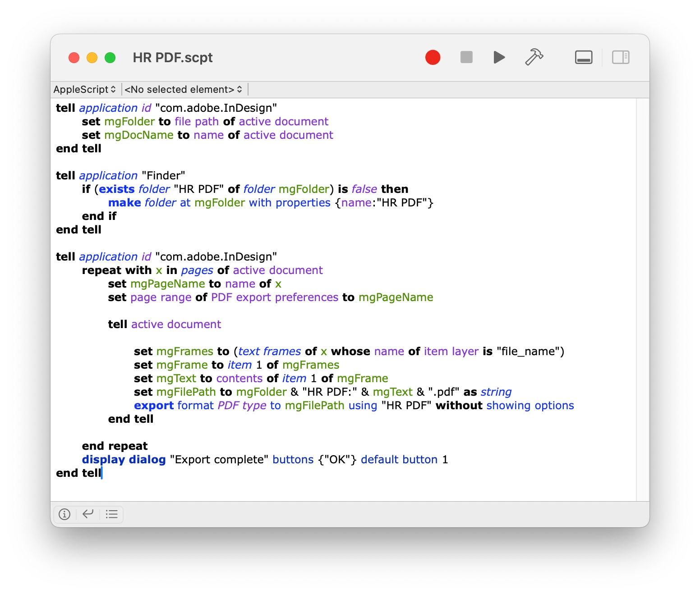Click the 'set page range of PDF export' line

point(271,297)
